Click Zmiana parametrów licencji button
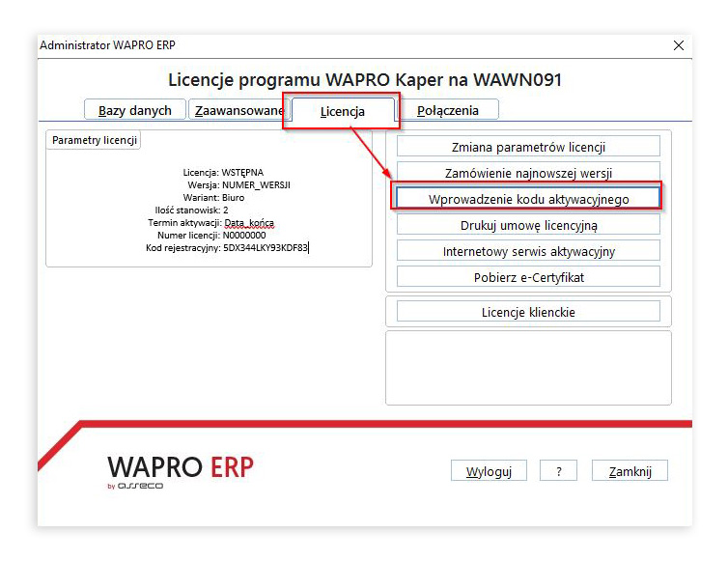The width and height of the screenshot is (728, 561). (x=528, y=147)
